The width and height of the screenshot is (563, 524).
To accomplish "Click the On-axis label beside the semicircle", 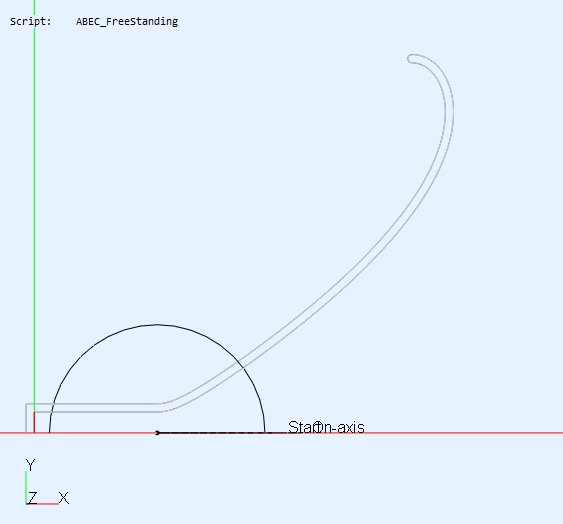I will click(x=340, y=427).
